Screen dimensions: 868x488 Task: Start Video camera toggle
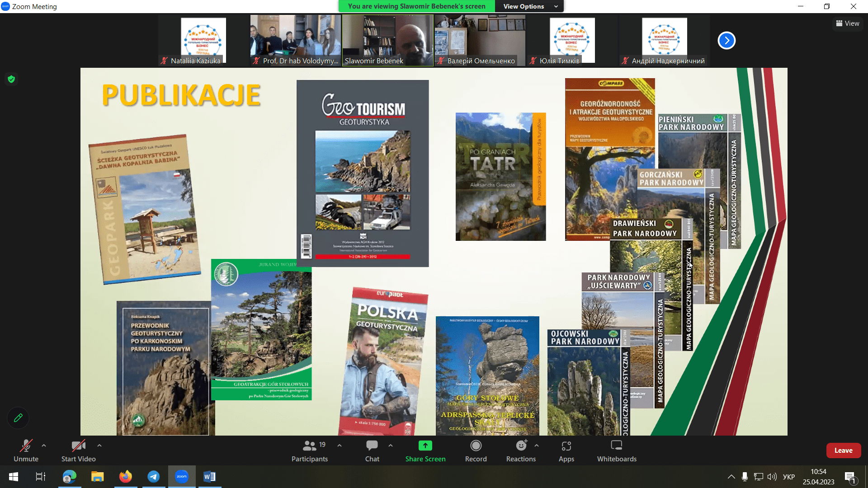click(x=78, y=446)
